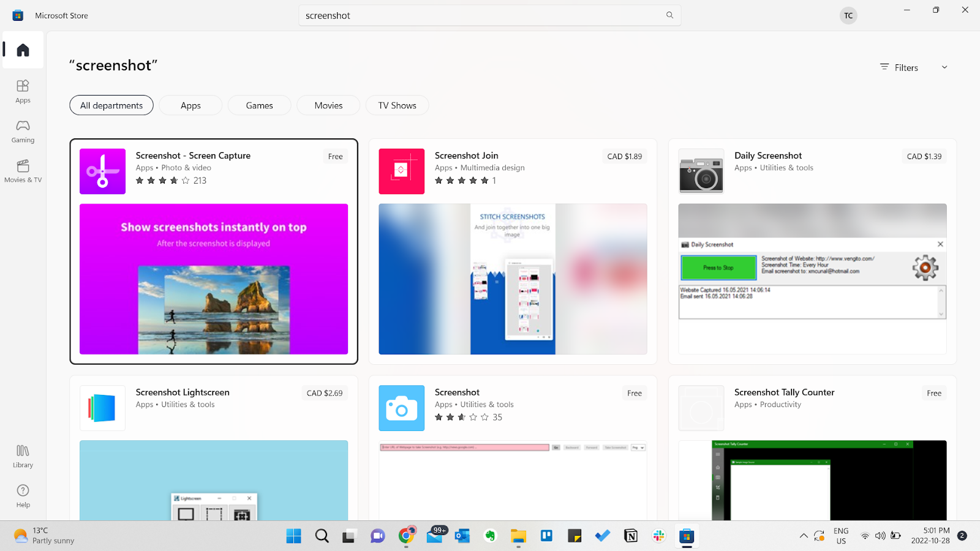This screenshot has width=980, height=551.
Task: Open the Daily Screenshot title link
Action: pyautogui.click(x=768, y=156)
